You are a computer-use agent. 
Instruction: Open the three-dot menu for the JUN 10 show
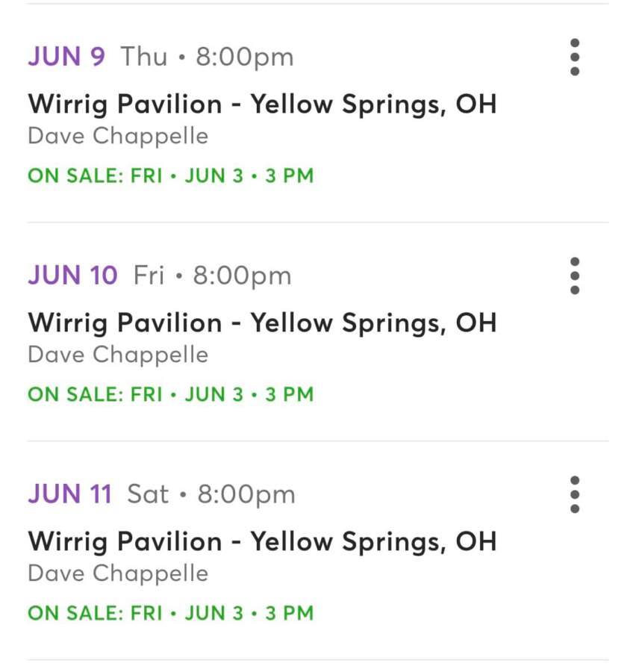point(574,276)
